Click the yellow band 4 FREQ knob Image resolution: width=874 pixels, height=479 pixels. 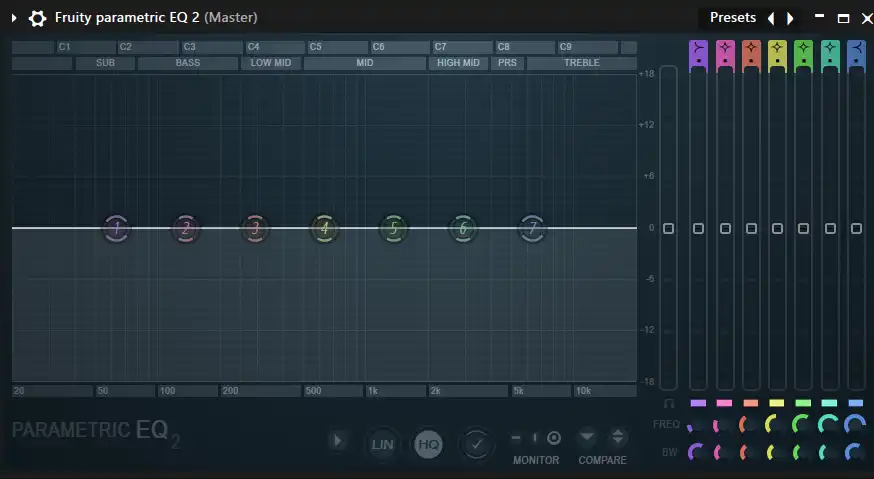pyautogui.click(x=776, y=425)
